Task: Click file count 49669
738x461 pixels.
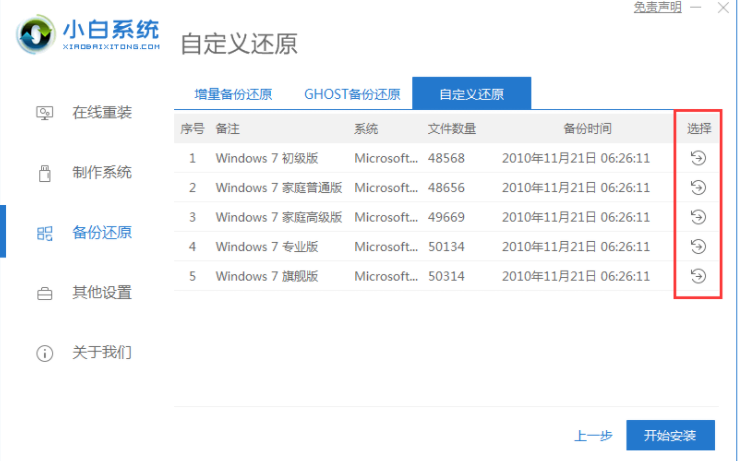Action: [446, 217]
